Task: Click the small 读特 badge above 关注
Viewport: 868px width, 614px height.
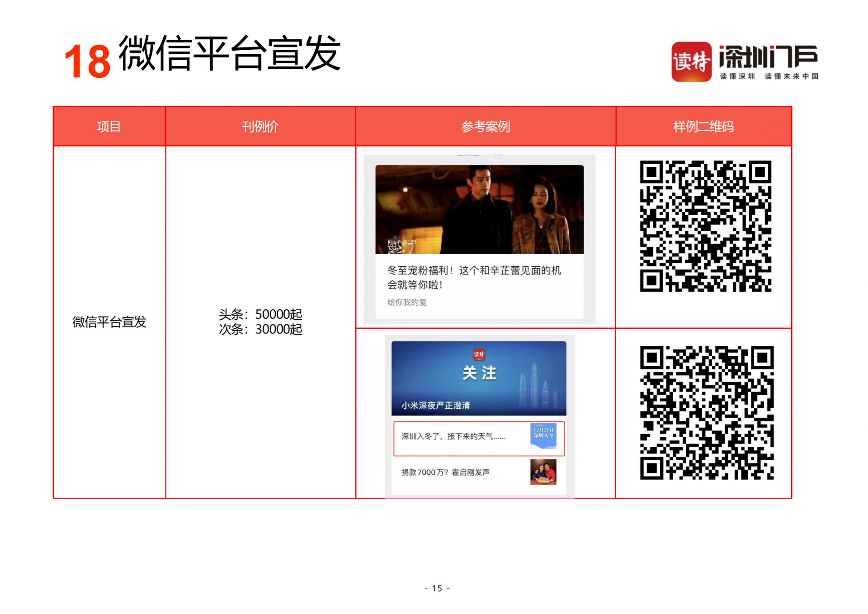Action: [479, 354]
